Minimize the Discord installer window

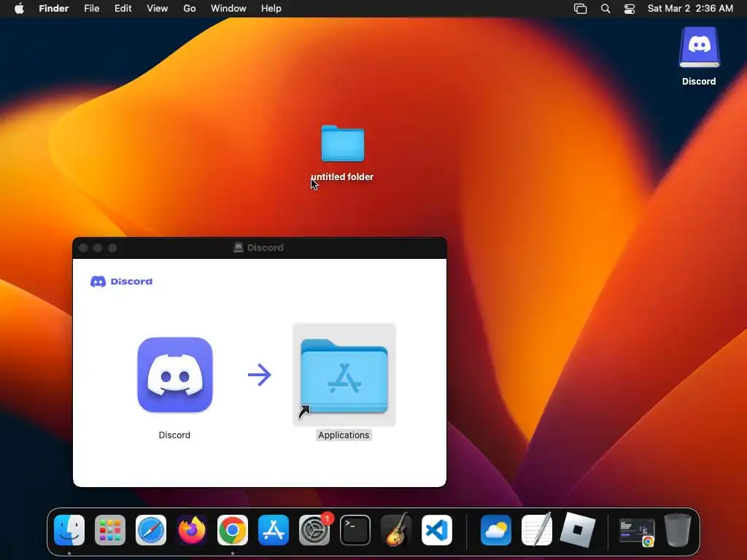point(98,248)
